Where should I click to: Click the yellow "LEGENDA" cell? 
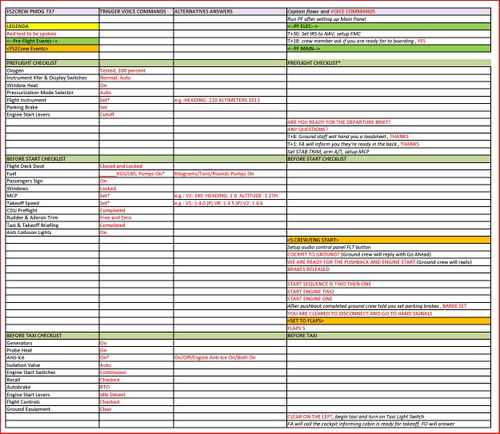click(52, 26)
